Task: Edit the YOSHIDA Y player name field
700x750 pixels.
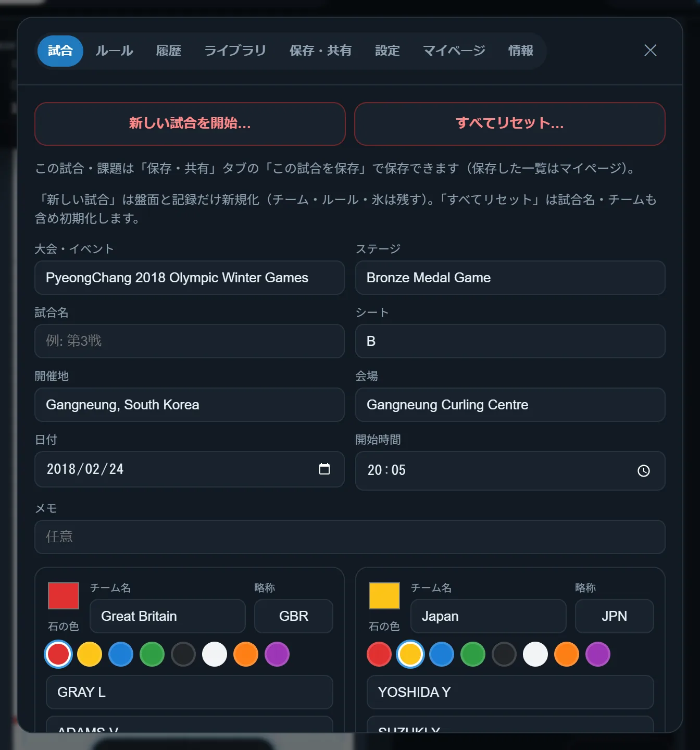Action: point(510,692)
